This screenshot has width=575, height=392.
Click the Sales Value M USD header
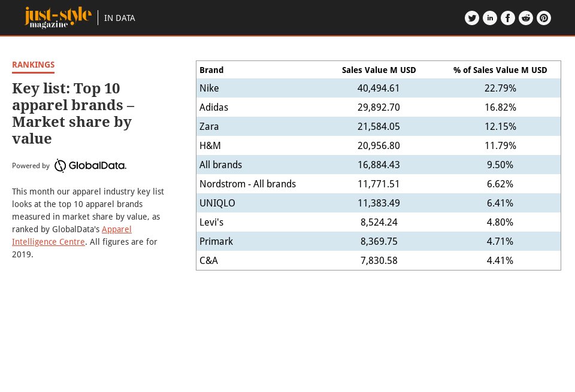[x=379, y=70]
